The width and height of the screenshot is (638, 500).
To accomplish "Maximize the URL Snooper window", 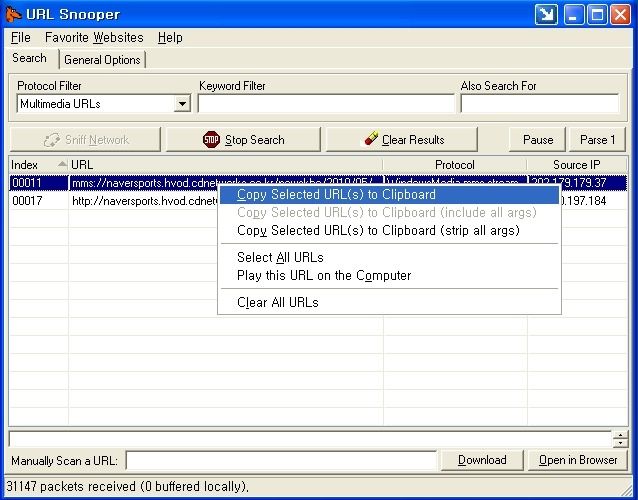I will (597, 15).
